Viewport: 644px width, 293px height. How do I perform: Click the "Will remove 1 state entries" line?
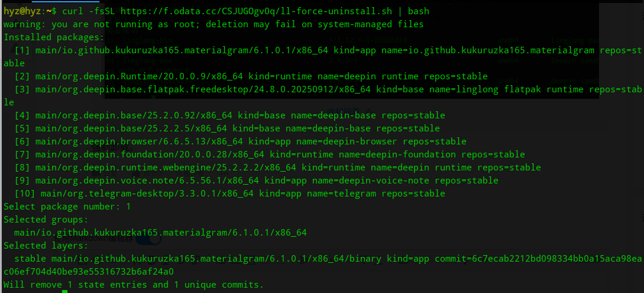pyautogui.click(x=133, y=285)
